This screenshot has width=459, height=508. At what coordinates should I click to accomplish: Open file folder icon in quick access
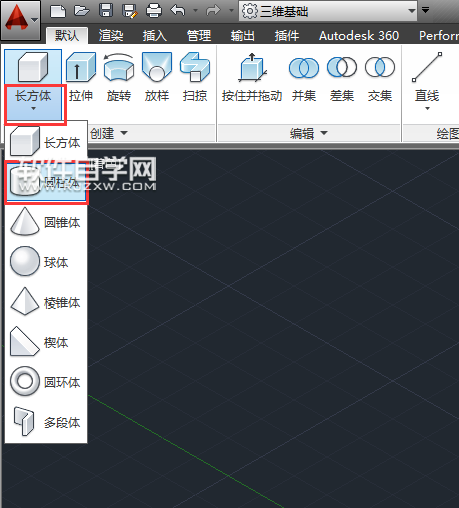(82, 11)
